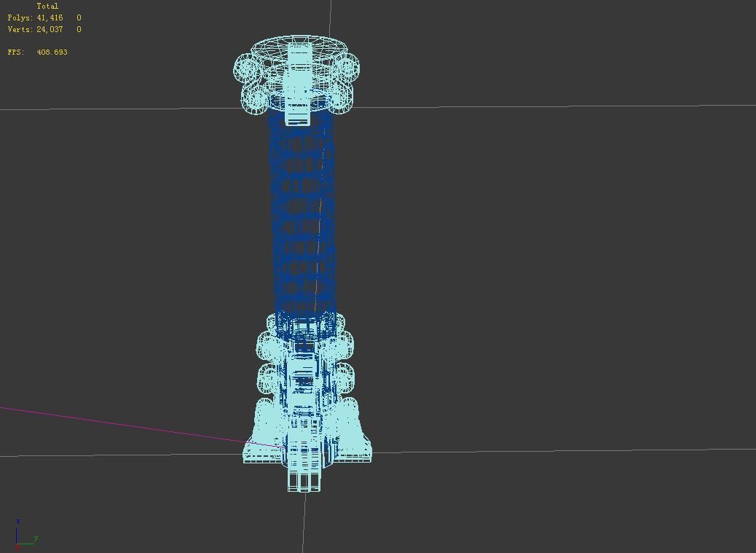Screen dimensions: 756x553
Task: Click the "Verts: 24,037" statistic line
Action: tap(44, 29)
